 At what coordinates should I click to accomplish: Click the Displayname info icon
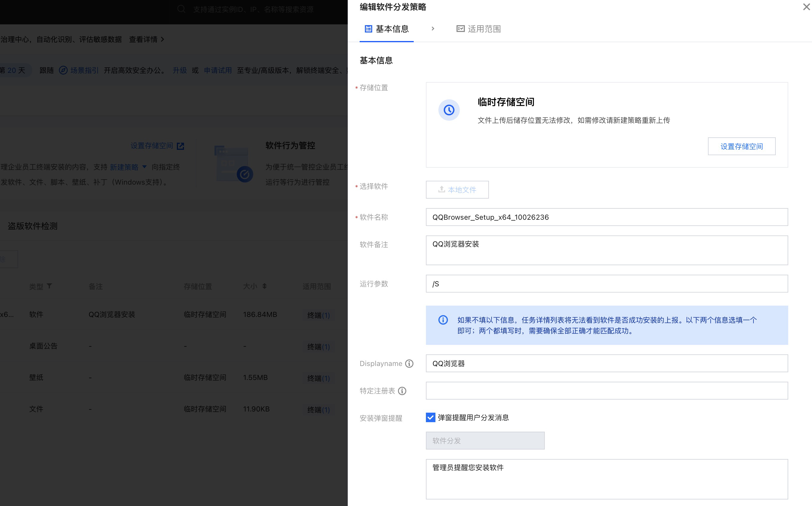pyautogui.click(x=409, y=363)
